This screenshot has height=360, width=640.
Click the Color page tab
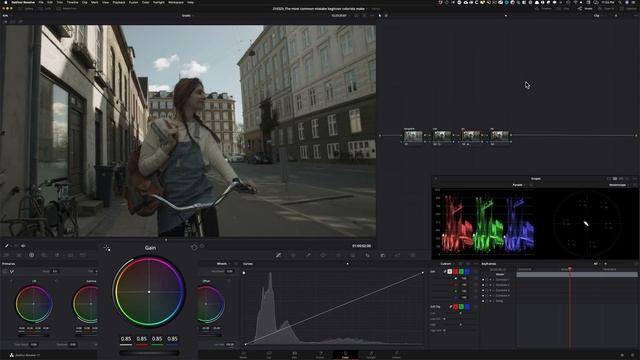pyautogui.click(x=345, y=354)
